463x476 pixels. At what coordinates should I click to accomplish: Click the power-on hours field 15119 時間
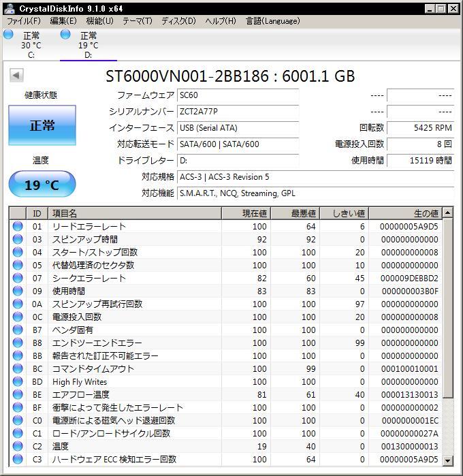pos(421,161)
